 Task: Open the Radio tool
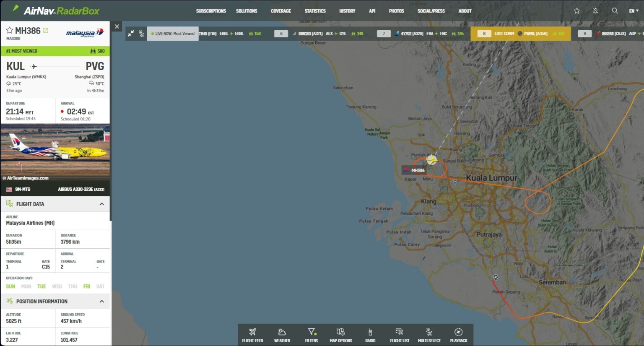click(370, 335)
